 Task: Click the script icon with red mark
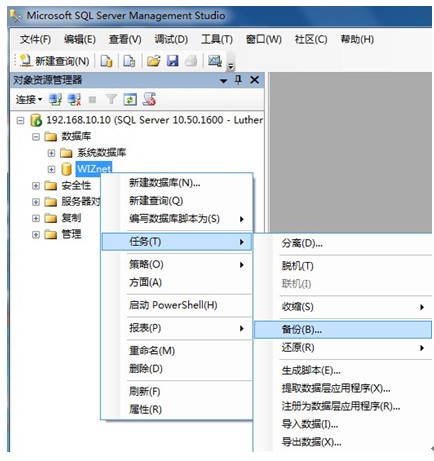tap(149, 99)
